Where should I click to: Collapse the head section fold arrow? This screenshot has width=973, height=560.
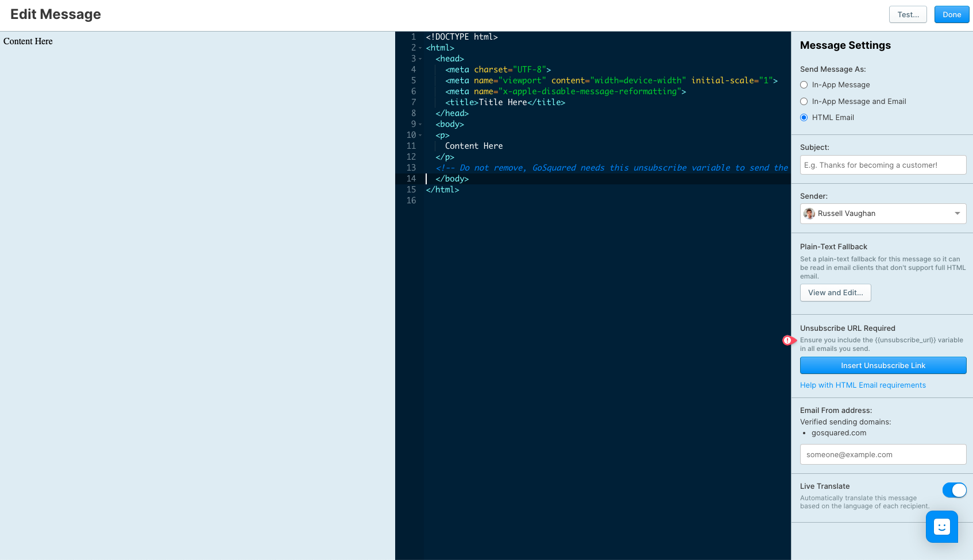pos(420,59)
